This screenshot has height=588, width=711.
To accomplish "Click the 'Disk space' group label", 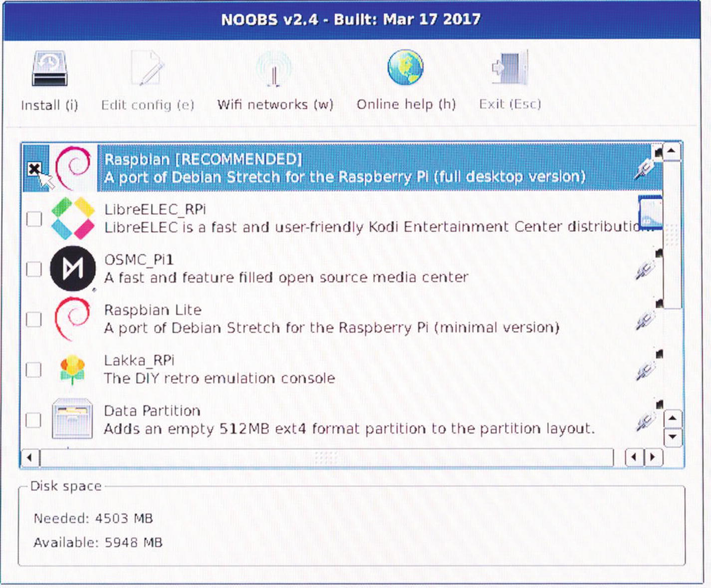I will [65, 486].
